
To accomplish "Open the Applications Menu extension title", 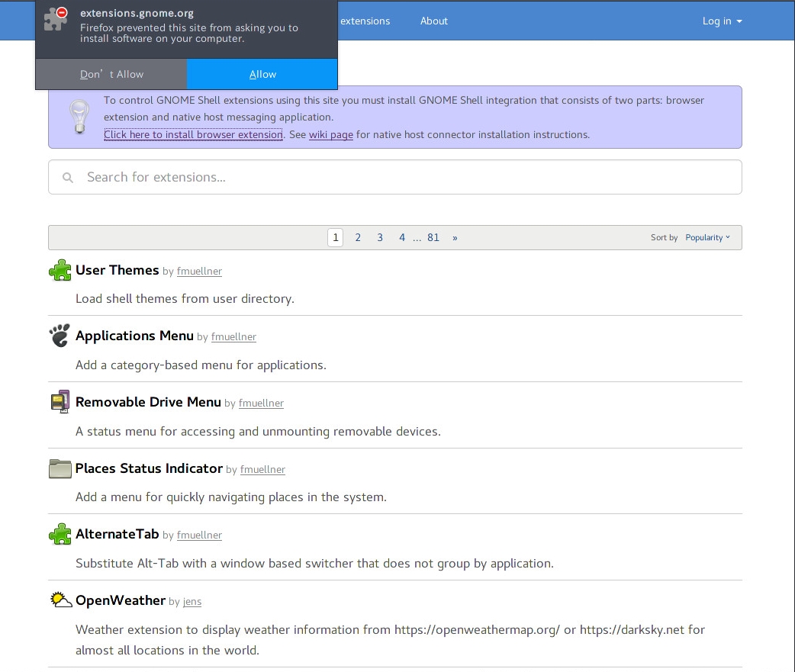I will [x=134, y=336].
